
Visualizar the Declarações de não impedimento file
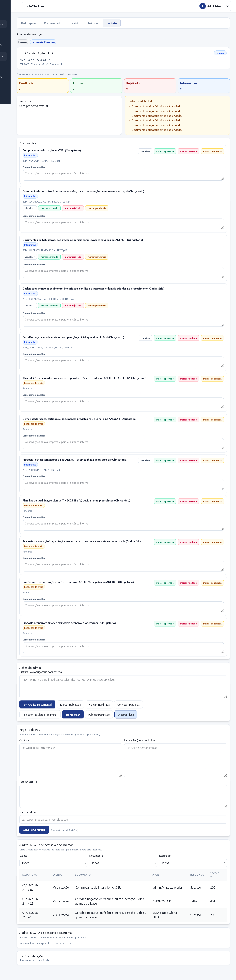30,306
